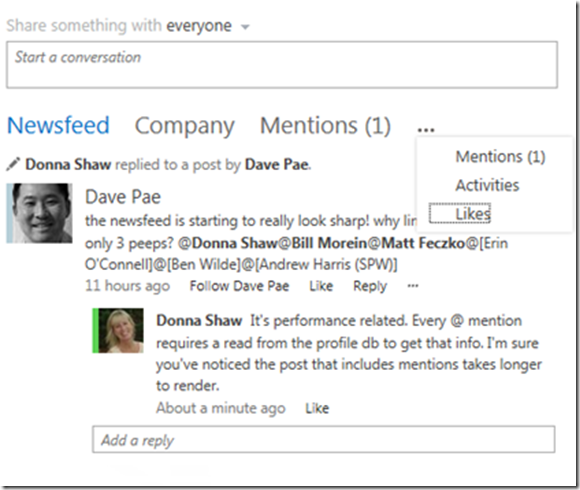The height and width of the screenshot is (490, 580).
Task: Show more options ellipsis on Dave's post
Action: (413, 285)
